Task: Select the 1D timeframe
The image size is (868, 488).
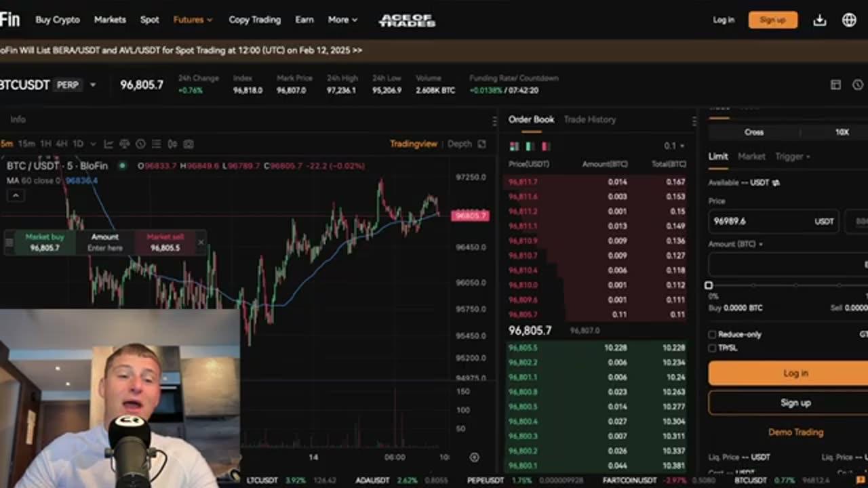Action: 78,144
